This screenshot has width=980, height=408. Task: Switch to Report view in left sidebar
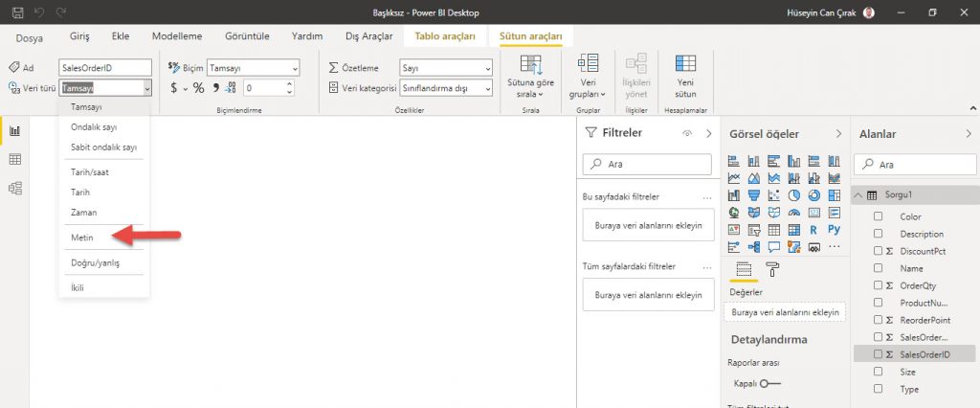pos(14,131)
